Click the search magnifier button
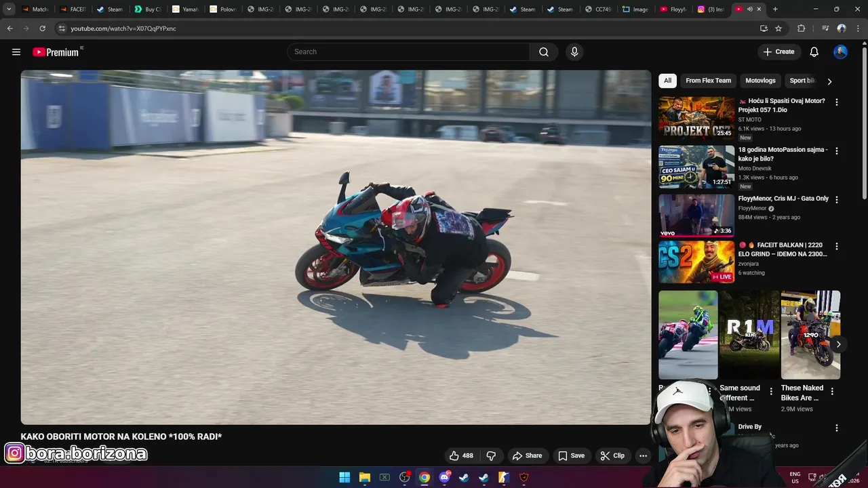 544,52
